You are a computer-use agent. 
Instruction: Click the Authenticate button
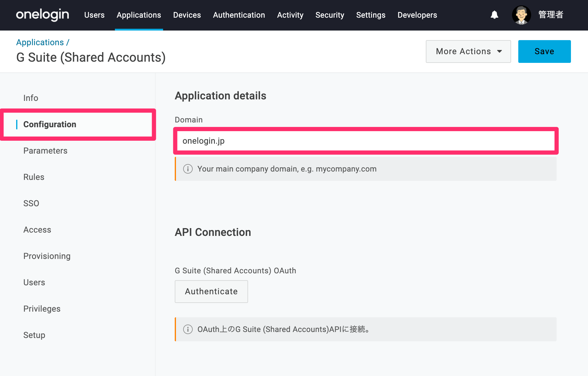[x=211, y=292]
